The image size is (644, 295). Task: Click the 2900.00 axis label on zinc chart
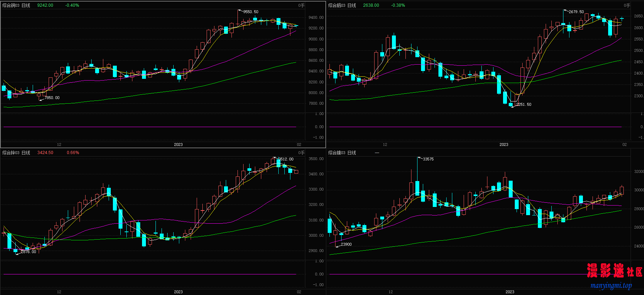point(316,251)
